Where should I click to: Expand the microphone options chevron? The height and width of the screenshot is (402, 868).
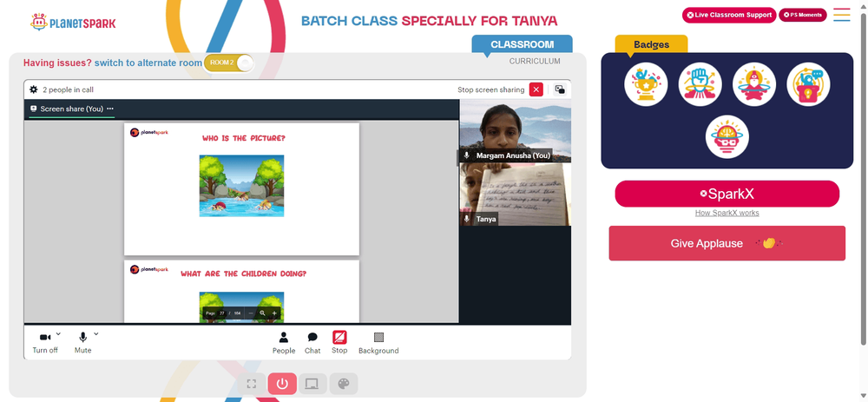pos(95,334)
